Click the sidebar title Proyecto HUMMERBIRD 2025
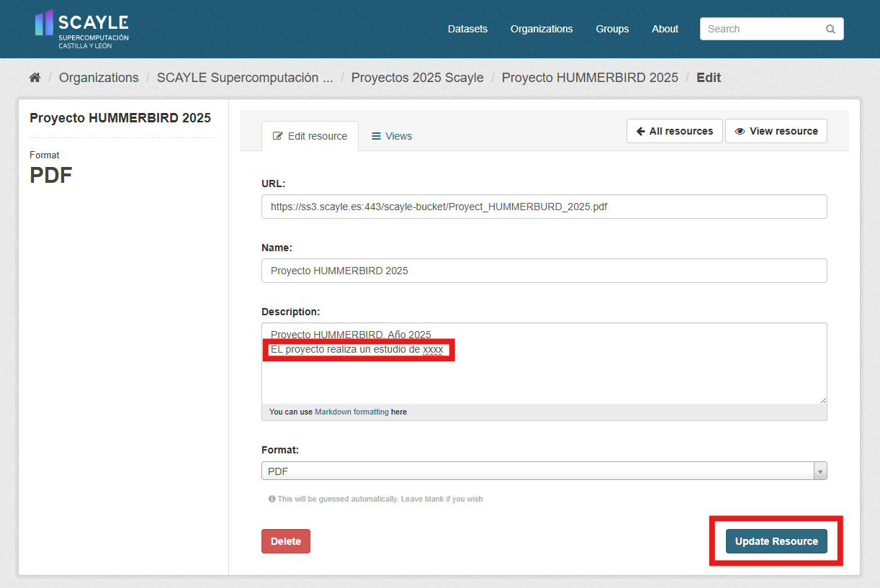880x588 pixels. click(x=120, y=118)
